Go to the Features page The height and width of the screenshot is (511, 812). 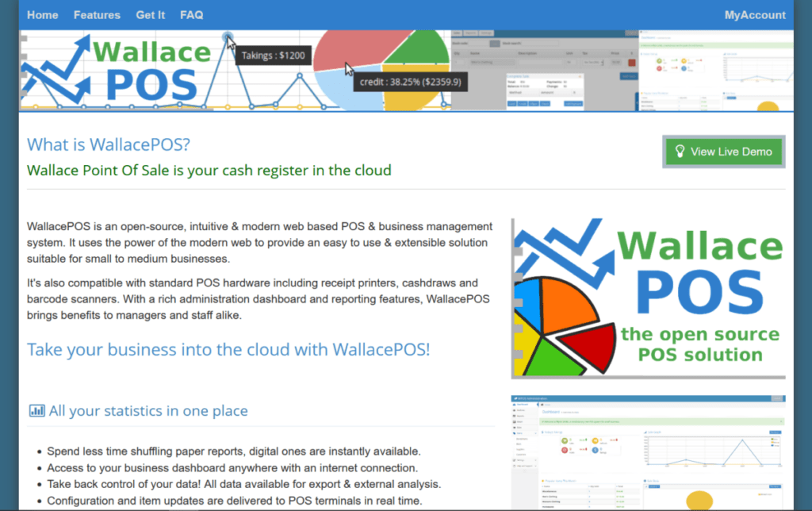click(97, 15)
